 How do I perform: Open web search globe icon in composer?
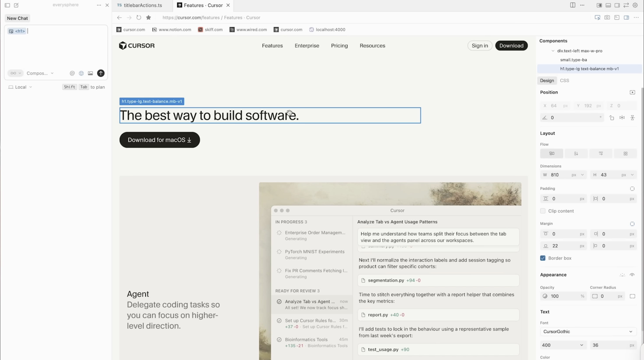[81, 73]
